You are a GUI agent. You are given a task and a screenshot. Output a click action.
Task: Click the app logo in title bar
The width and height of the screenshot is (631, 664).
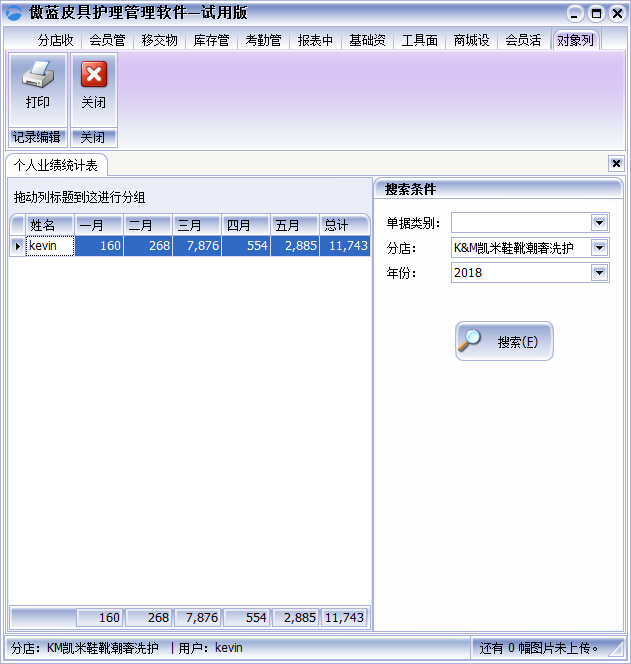[x=14, y=13]
